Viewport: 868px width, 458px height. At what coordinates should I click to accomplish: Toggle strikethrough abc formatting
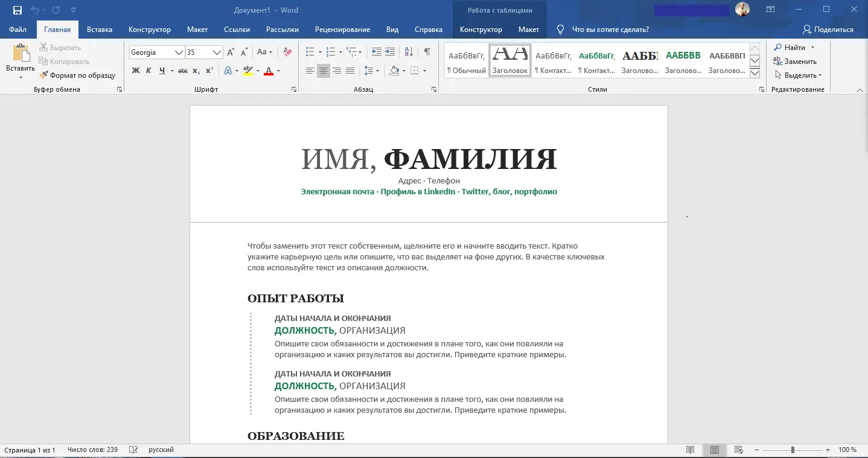183,71
